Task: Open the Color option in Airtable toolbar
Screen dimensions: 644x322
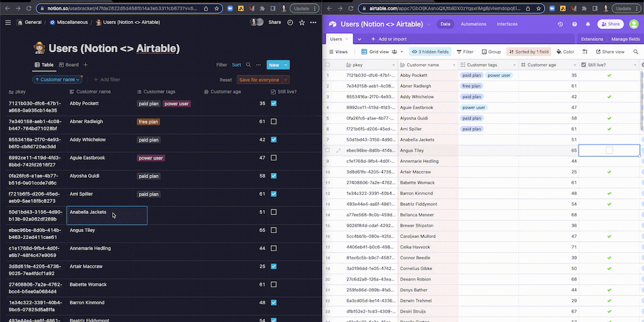Action: [x=565, y=52]
